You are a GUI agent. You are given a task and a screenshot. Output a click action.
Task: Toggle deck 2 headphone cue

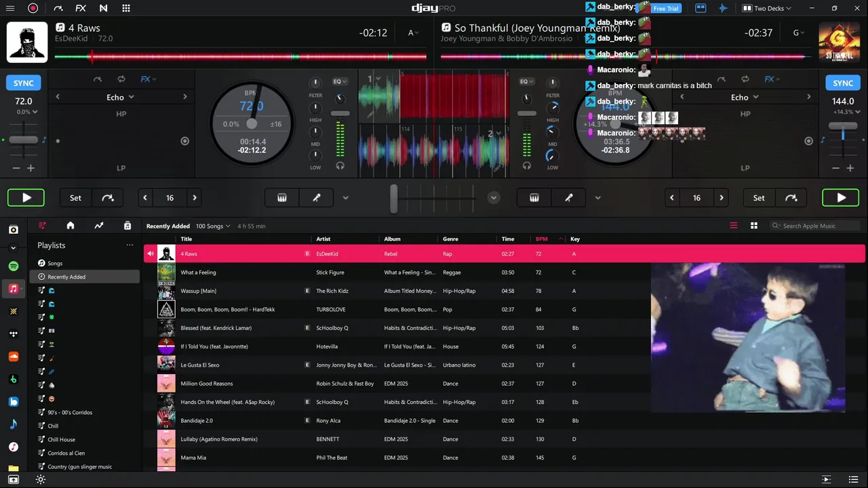[527, 165]
